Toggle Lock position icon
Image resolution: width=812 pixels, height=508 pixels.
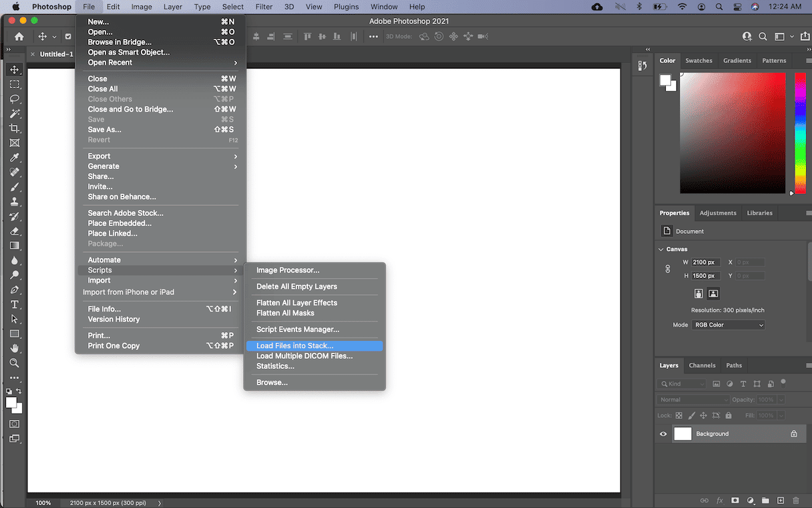(702, 416)
